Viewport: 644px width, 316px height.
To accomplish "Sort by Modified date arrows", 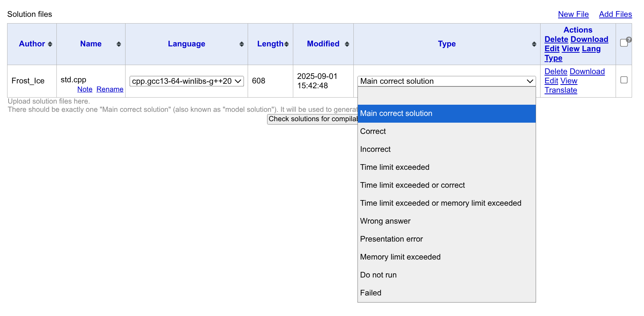I will 347,44.
